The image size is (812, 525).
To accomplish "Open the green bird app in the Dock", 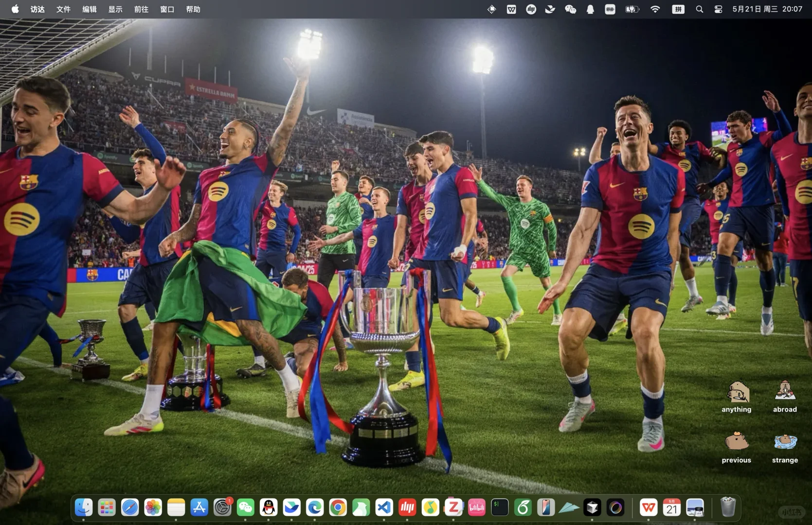I will point(361,507).
